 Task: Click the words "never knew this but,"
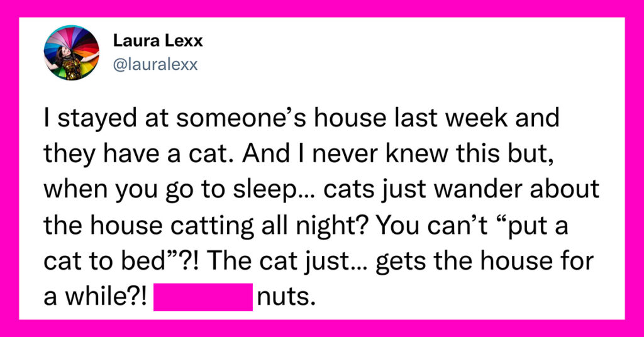pyautogui.click(x=432, y=154)
